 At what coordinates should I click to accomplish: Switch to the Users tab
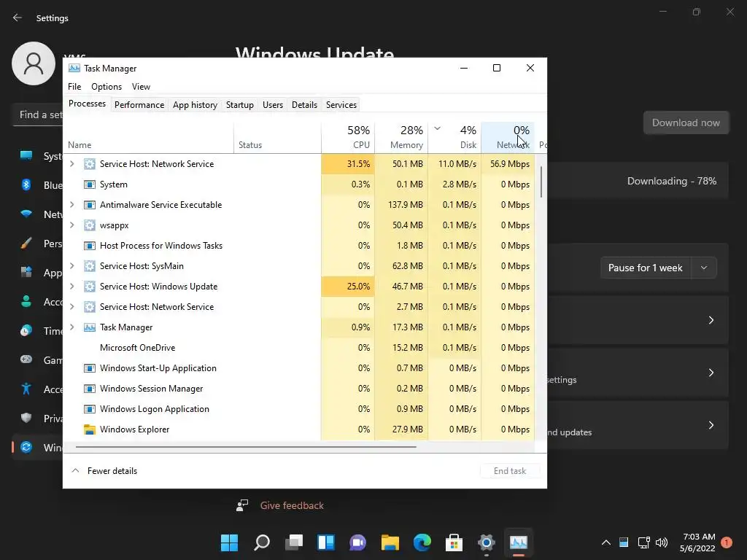pos(273,105)
